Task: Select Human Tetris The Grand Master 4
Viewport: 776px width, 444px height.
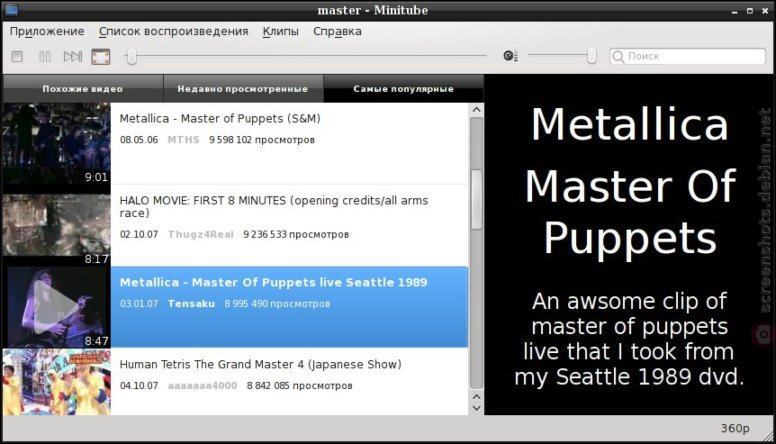Action: coord(289,382)
